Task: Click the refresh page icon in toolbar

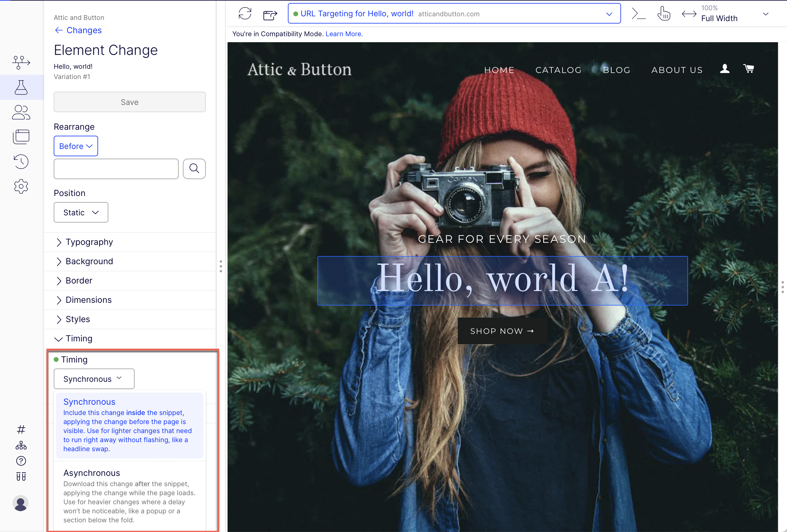Action: click(x=244, y=14)
